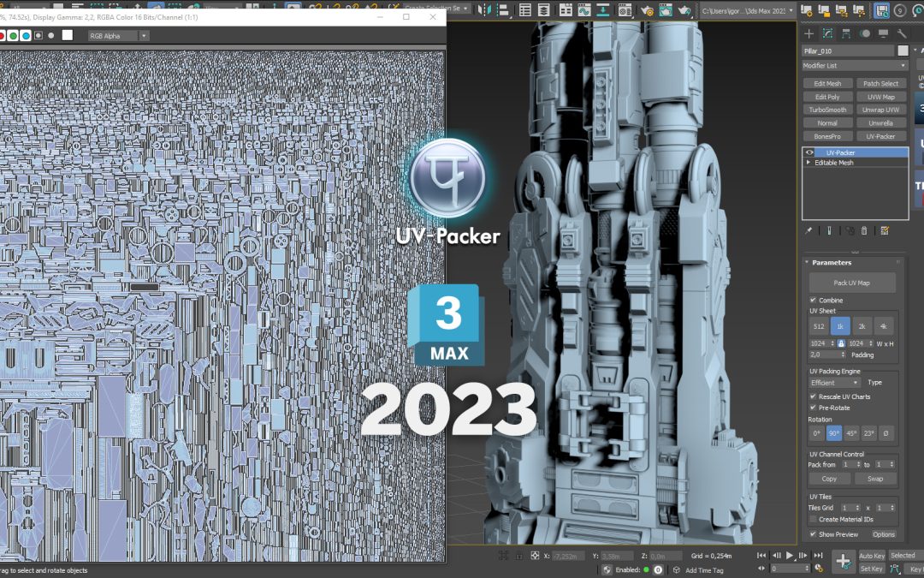Enable blue channel in render window
This screenshot has height=578, width=924.
pos(26,35)
